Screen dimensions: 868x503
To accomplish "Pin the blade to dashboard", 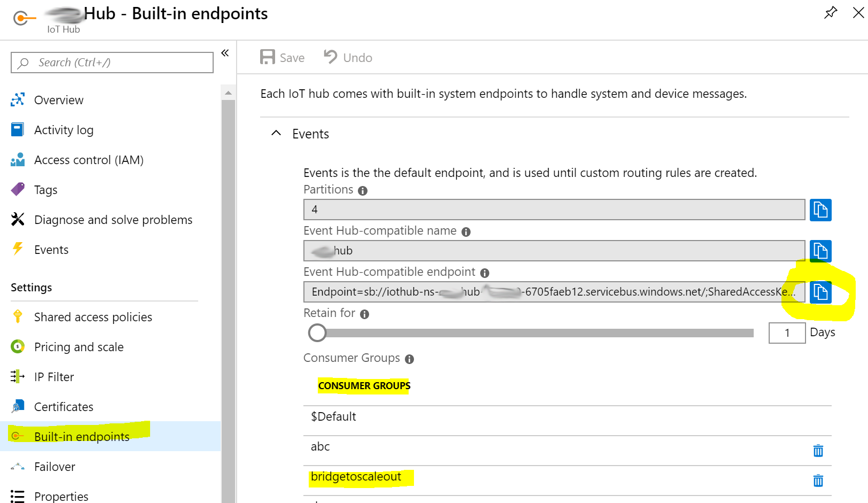I will (831, 12).
